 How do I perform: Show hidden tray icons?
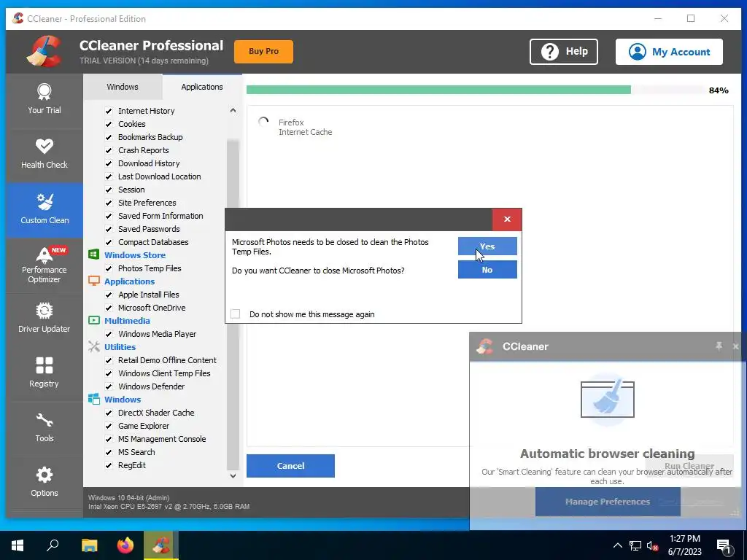click(617, 546)
